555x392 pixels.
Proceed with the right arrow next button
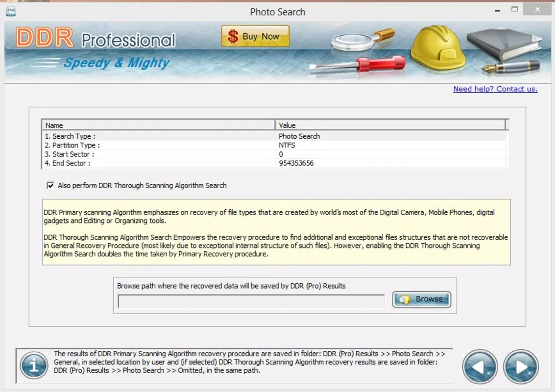[x=521, y=367]
